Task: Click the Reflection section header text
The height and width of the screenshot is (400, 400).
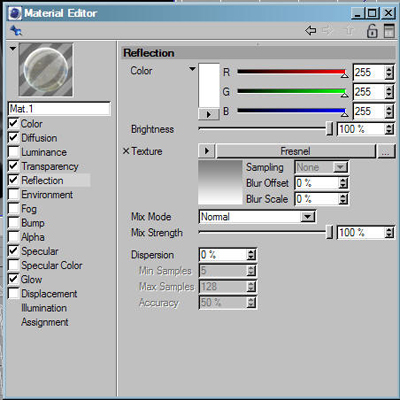Action: 149,53
